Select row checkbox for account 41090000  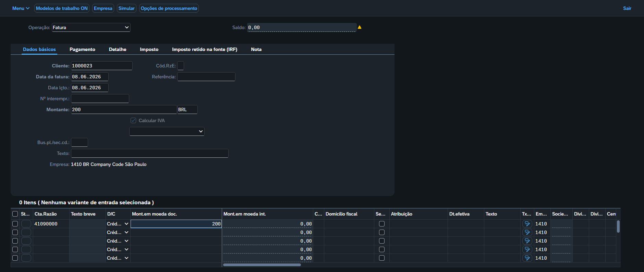15,224
